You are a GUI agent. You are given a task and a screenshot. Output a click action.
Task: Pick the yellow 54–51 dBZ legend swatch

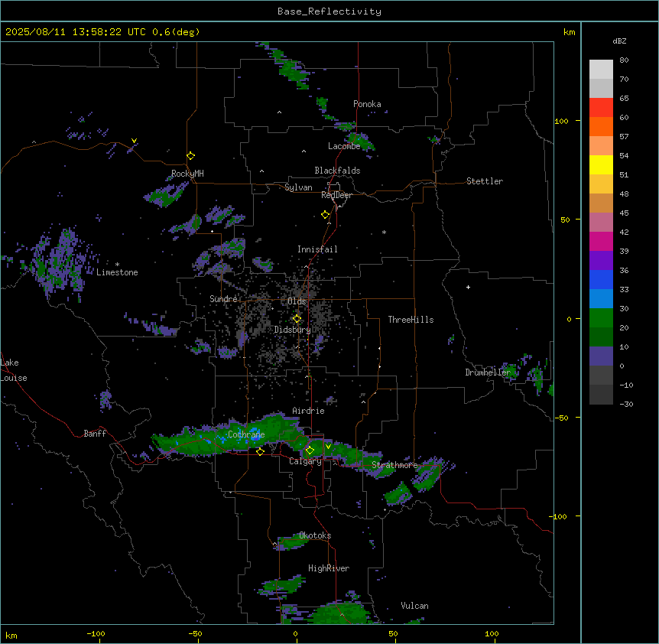point(601,165)
